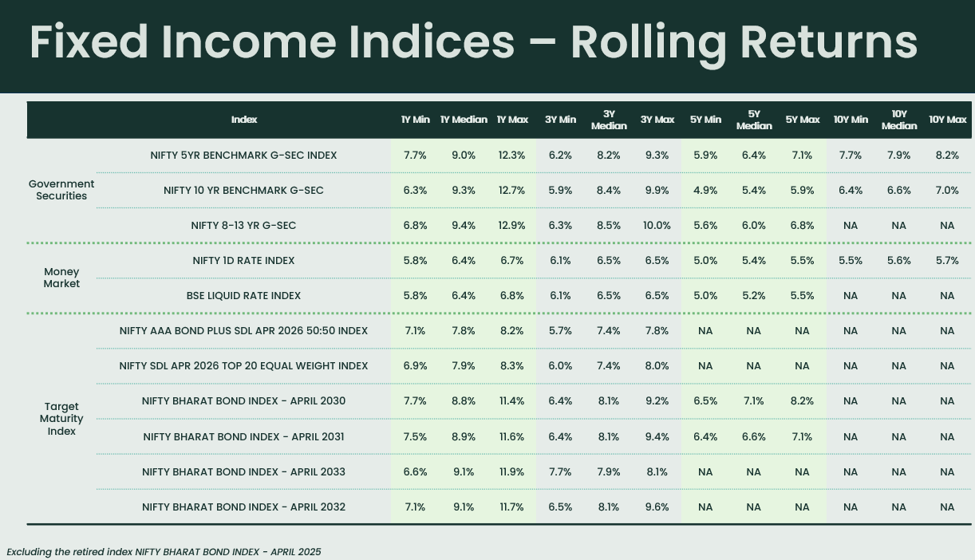Select NIFTY SDL APR 2026 TOP 20 row

(243, 365)
